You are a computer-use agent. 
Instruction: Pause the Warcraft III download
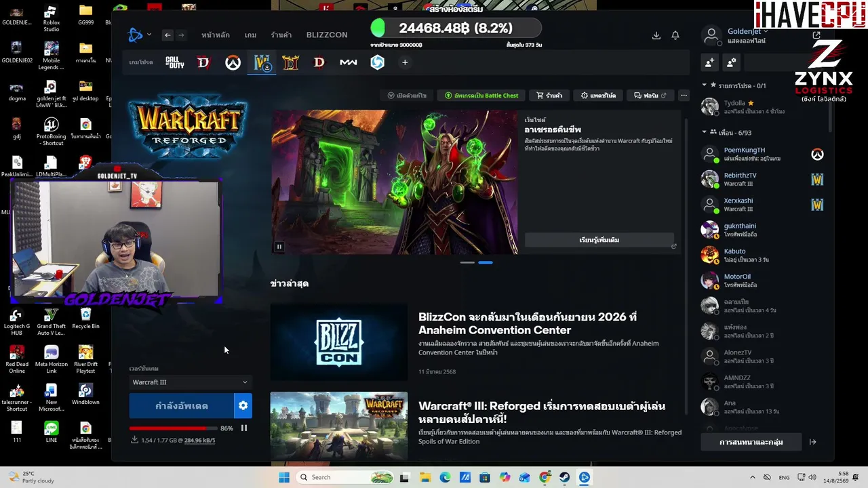click(x=244, y=428)
